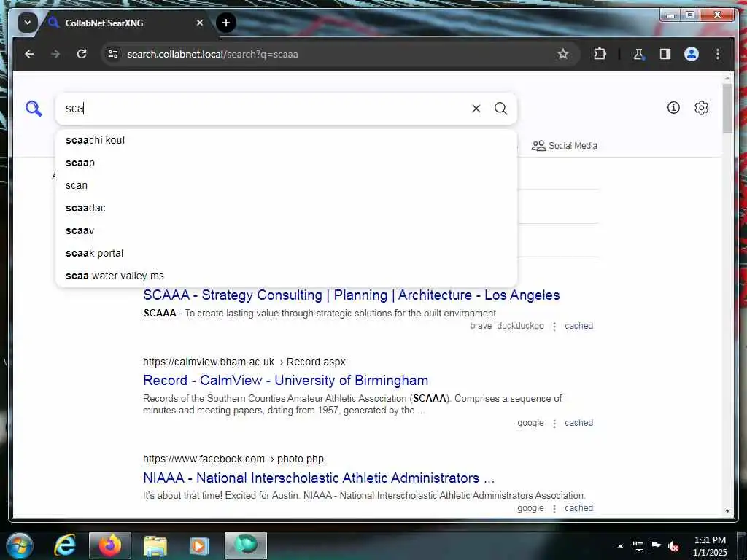The height and width of the screenshot is (560, 747).
Task: Click the muted volume tray icon
Action: click(673, 546)
